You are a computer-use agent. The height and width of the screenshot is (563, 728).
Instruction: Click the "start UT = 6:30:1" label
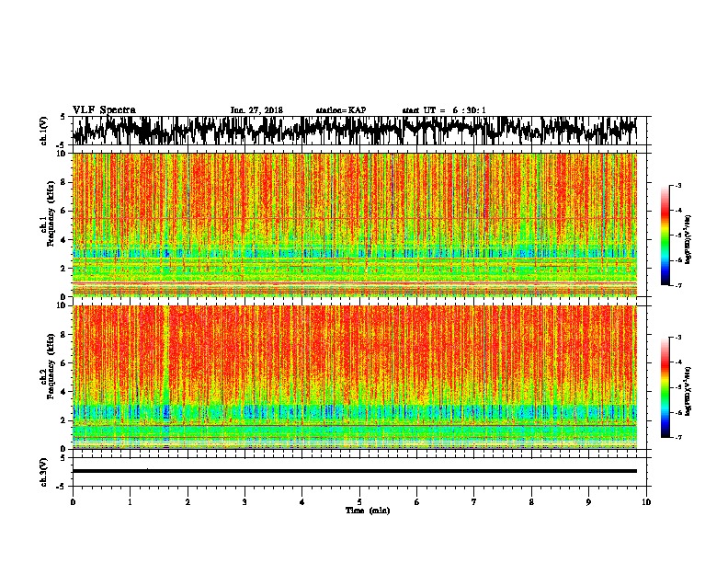[444, 110]
